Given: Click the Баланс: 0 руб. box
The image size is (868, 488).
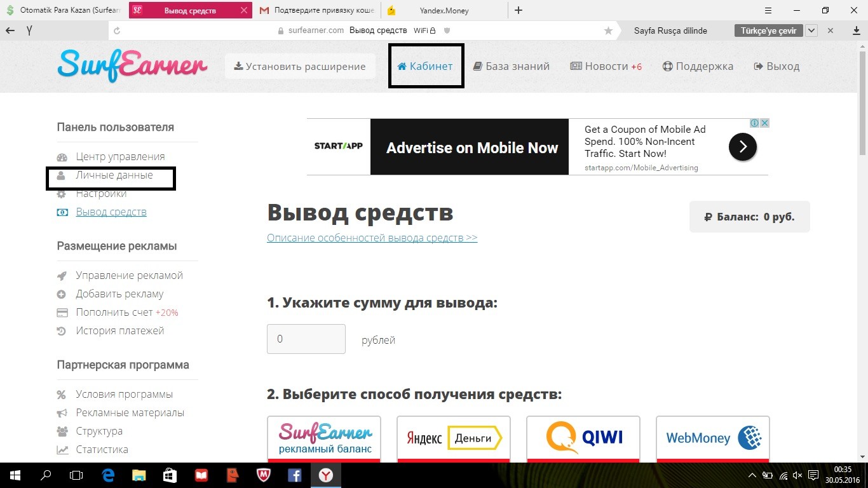Looking at the screenshot, I should point(750,217).
